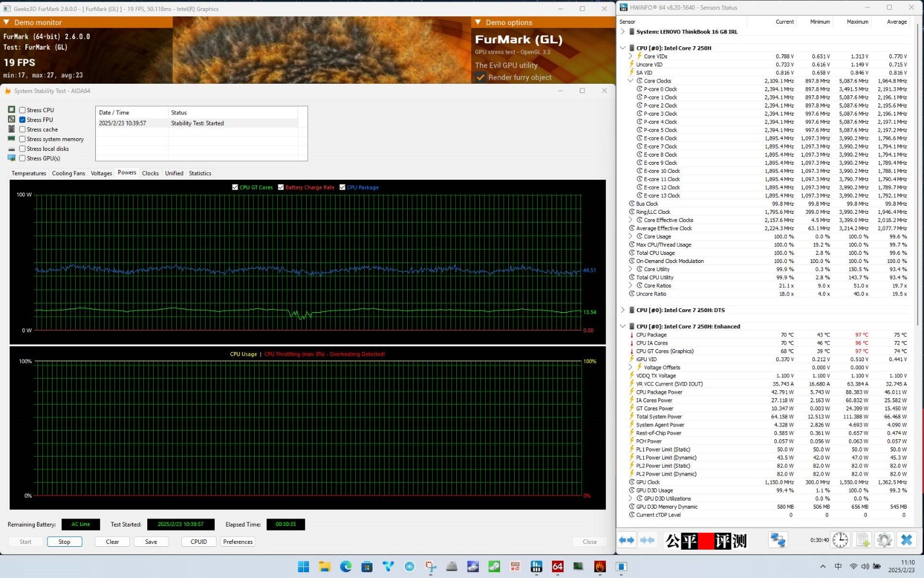Collapse the Core Clocks group
The height and width of the screenshot is (578, 924).
pos(631,81)
